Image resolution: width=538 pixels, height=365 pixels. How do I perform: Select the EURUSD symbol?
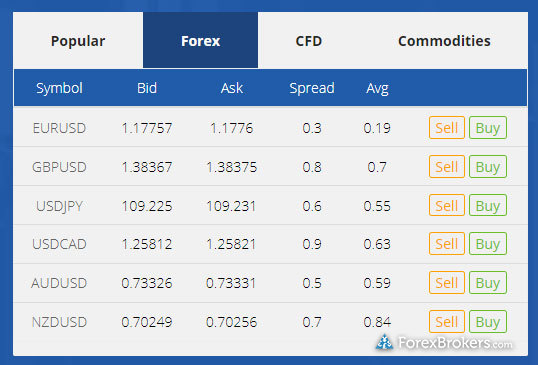(59, 128)
